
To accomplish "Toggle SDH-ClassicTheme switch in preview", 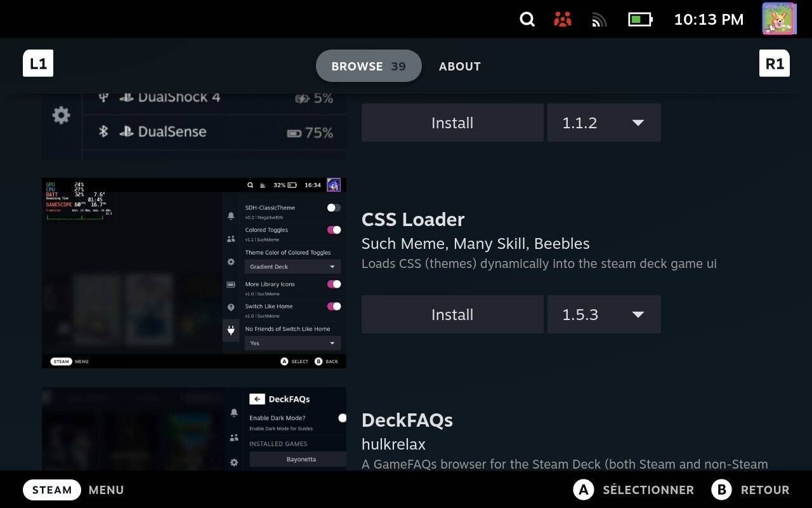I will click(334, 208).
